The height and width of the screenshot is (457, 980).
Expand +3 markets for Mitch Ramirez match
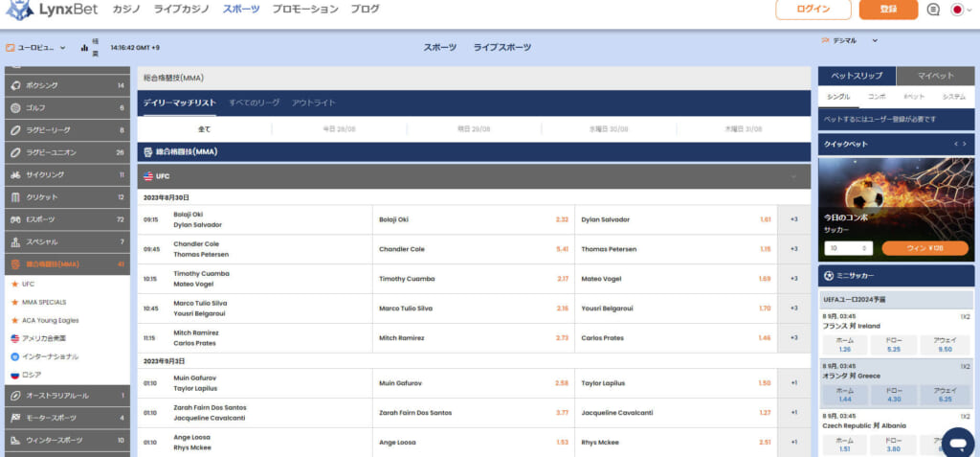tap(793, 338)
